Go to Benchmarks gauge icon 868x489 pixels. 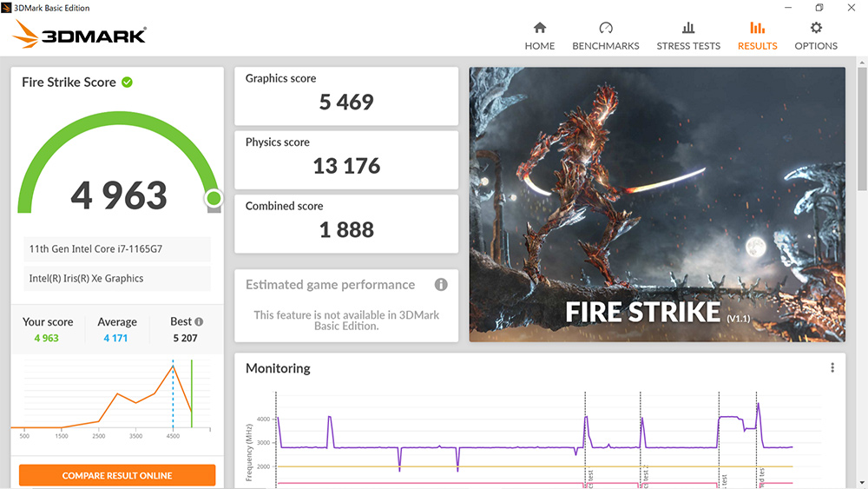[x=606, y=28]
